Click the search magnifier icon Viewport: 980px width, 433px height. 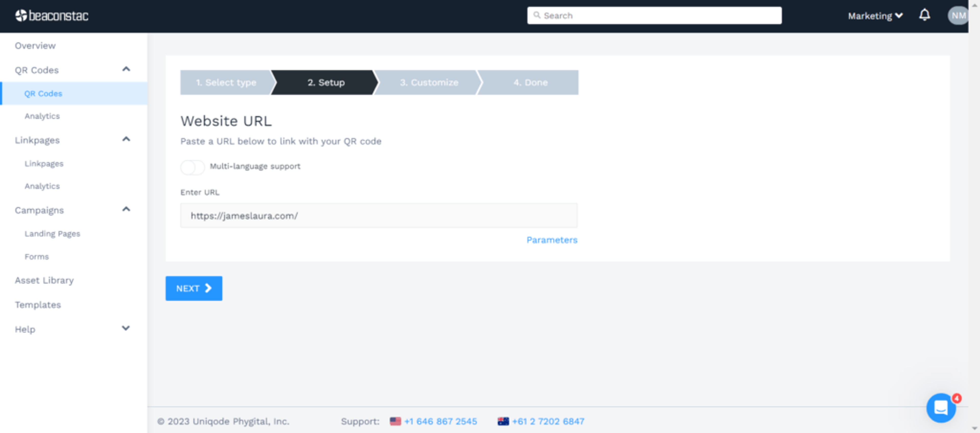click(536, 15)
